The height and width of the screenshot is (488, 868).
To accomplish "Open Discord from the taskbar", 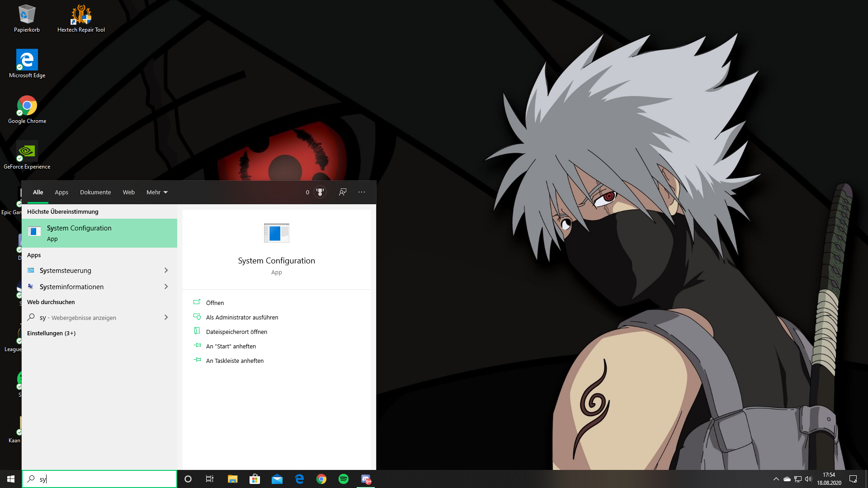I will pos(366,479).
